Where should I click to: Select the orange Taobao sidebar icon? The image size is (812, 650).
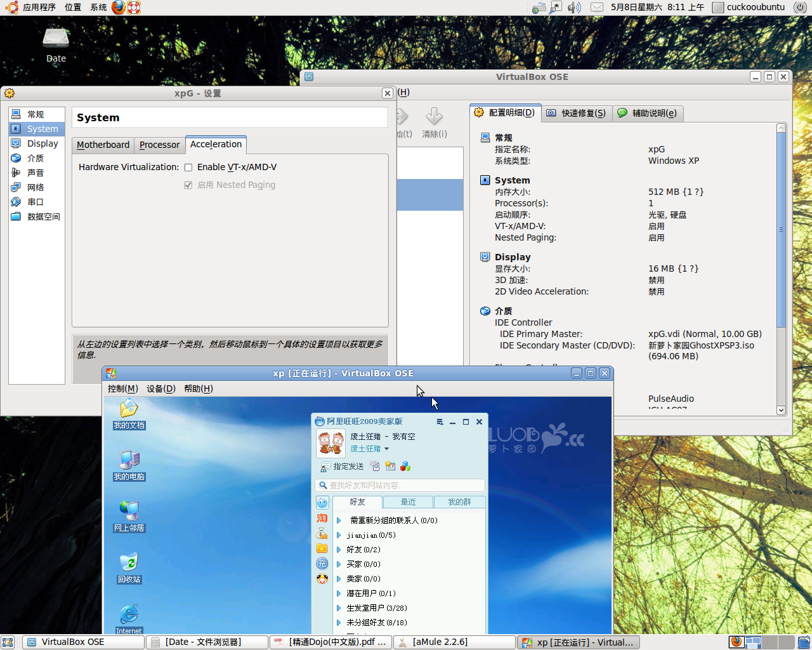(x=322, y=518)
